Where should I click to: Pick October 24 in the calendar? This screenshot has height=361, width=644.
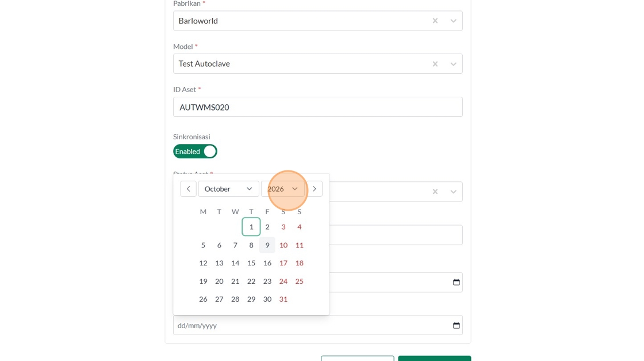[283, 282]
